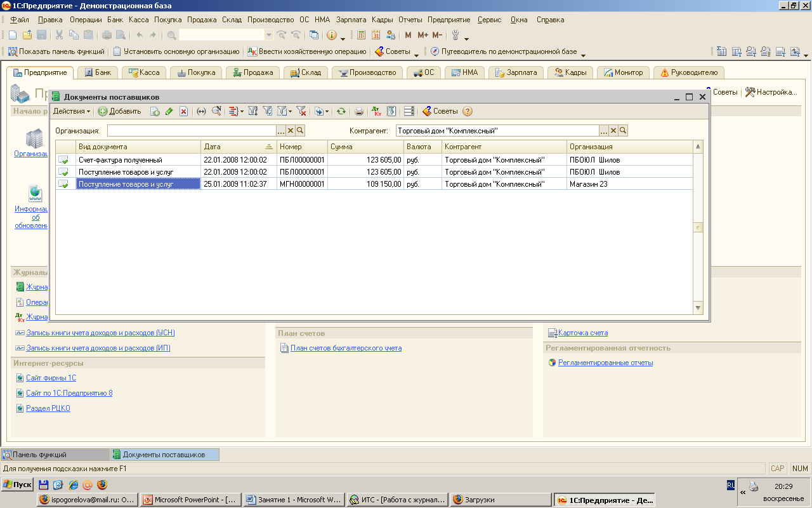Click Показать панель функций button
The width and height of the screenshot is (812, 508).
point(56,51)
